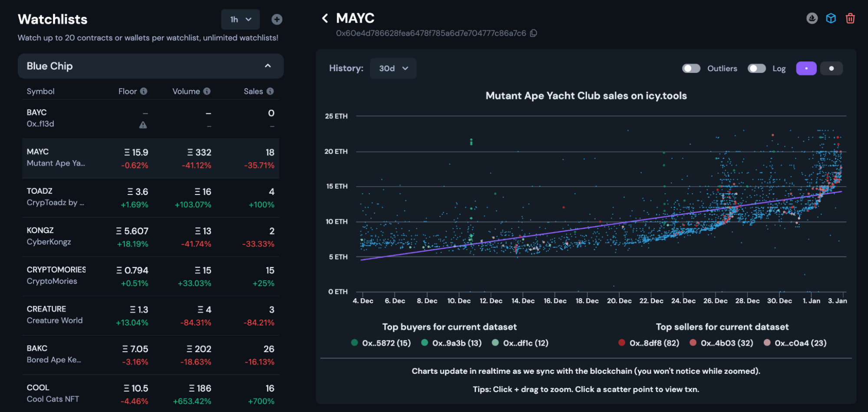
Task: Copy the MAYC contract address
Action: 534,33
